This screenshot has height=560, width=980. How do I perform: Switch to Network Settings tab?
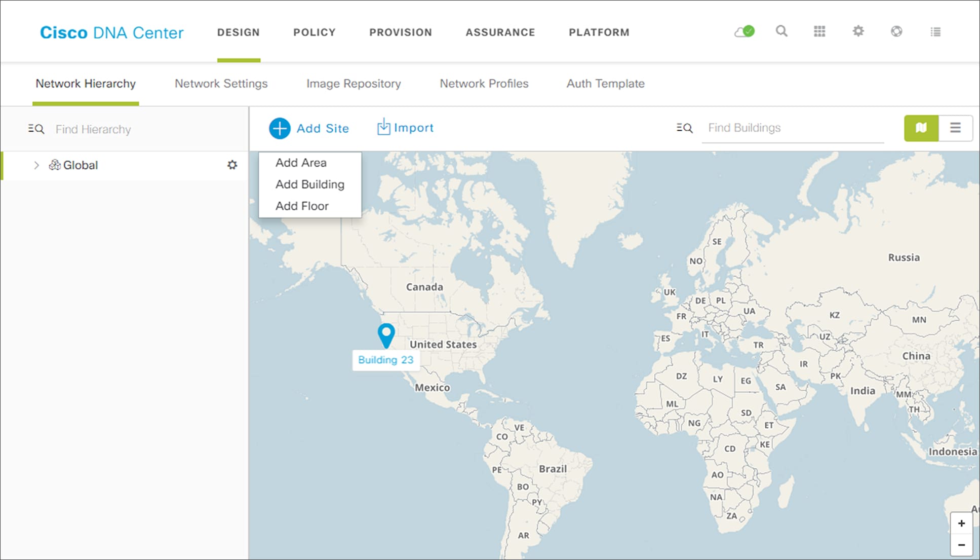coord(221,84)
